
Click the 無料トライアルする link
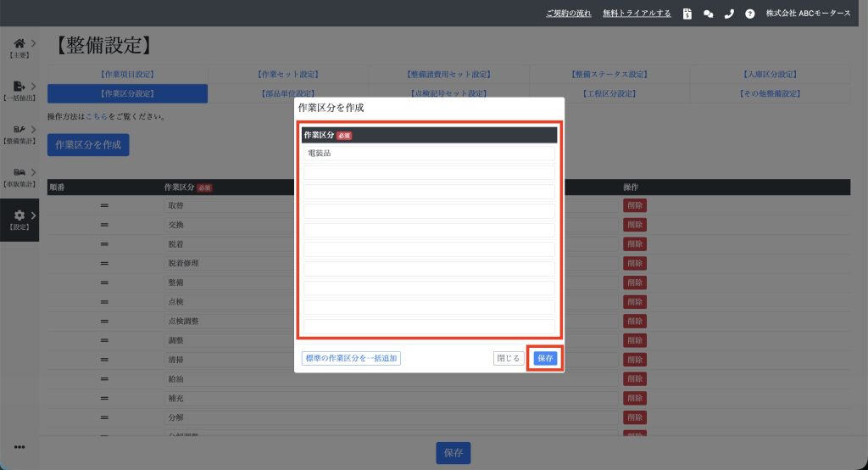(637, 14)
